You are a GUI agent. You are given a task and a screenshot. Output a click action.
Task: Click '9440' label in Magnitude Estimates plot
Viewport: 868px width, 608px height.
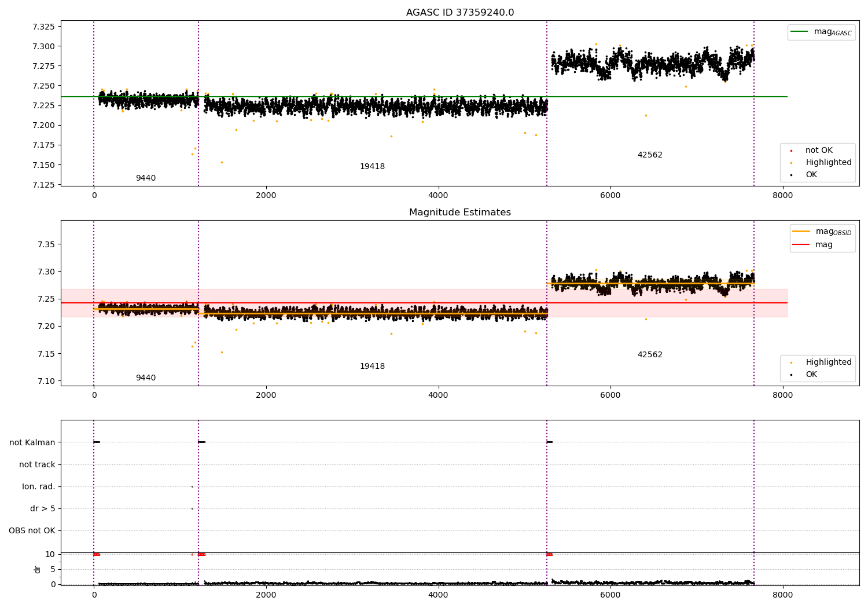point(146,378)
